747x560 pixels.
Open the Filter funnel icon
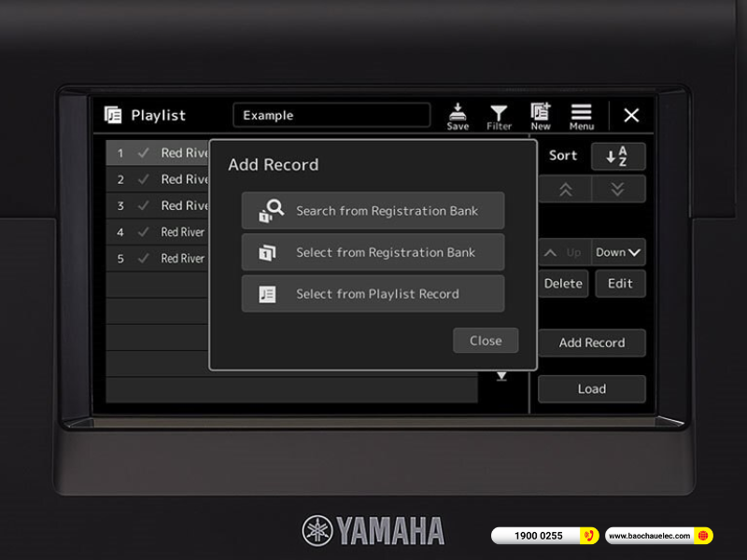pyautogui.click(x=499, y=115)
